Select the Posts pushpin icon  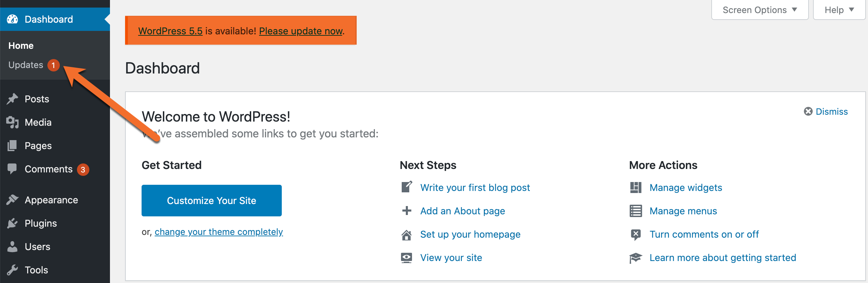pyautogui.click(x=12, y=99)
